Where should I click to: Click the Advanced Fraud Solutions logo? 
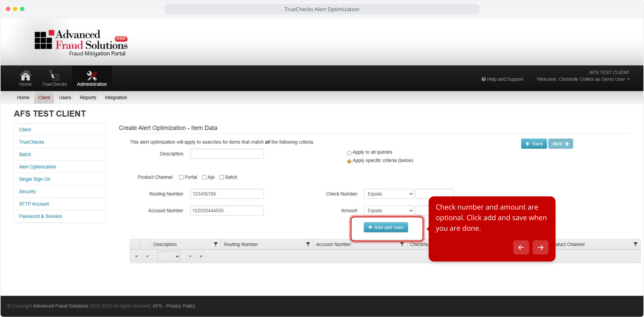click(81, 43)
